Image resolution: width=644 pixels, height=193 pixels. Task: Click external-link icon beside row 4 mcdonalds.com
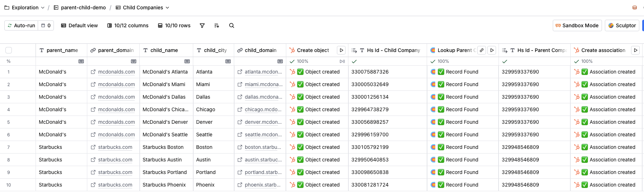pos(93,109)
